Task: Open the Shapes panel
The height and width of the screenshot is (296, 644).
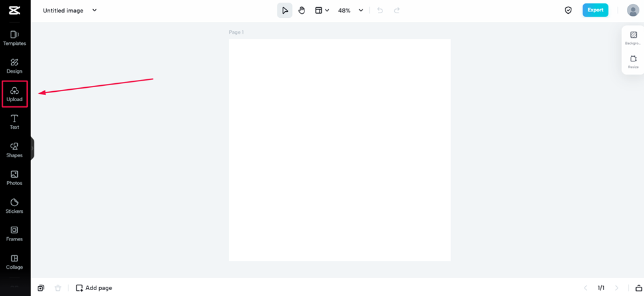Action: pos(15,150)
